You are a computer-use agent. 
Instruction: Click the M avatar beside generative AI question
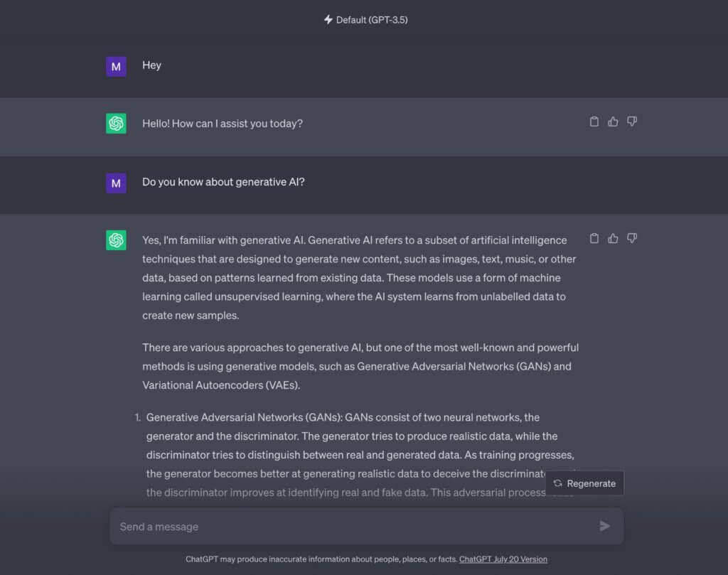tap(116, 183)
